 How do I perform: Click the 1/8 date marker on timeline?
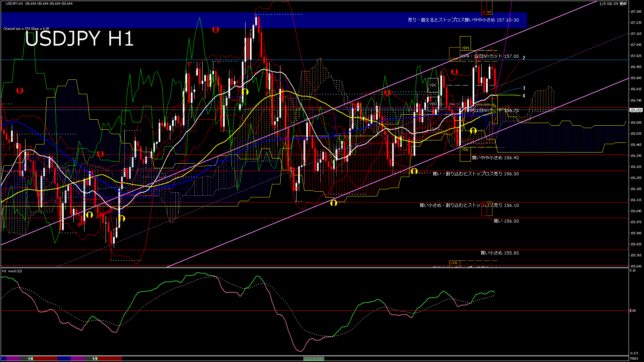(x=31, y=359)
